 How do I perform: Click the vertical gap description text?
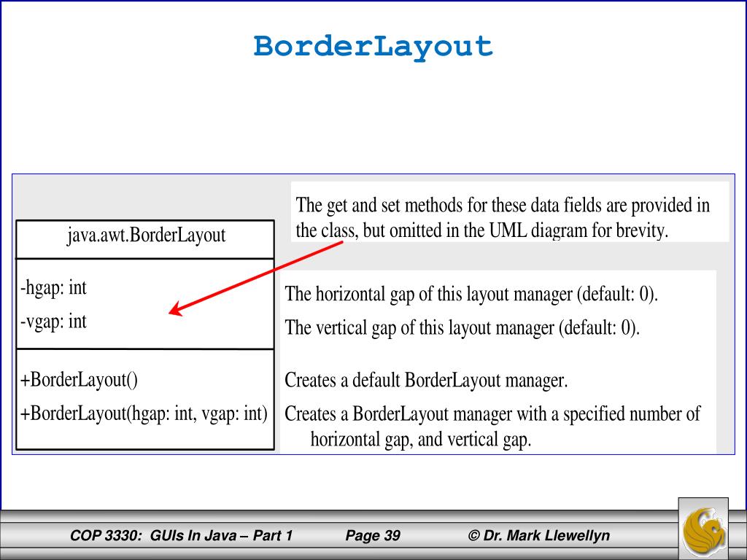click(462, 327)
